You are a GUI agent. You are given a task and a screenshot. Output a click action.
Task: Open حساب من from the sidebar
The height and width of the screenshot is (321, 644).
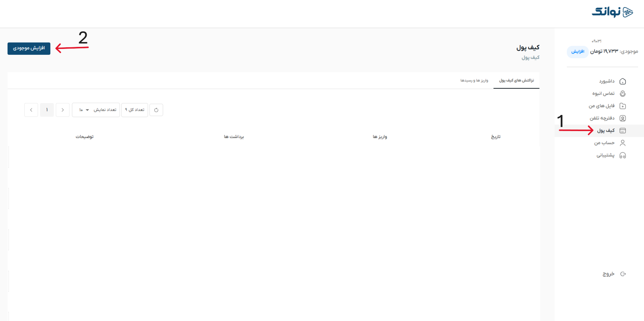click(x=604, y=143)
